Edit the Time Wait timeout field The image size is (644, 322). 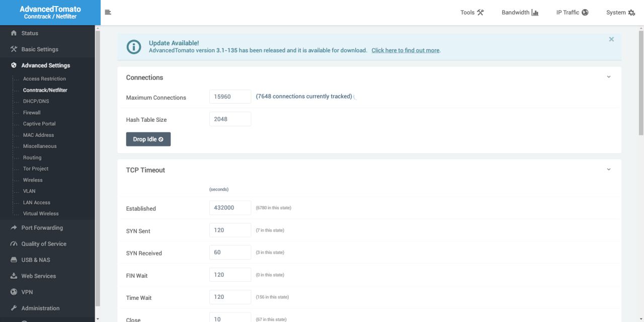pos(230,297)
